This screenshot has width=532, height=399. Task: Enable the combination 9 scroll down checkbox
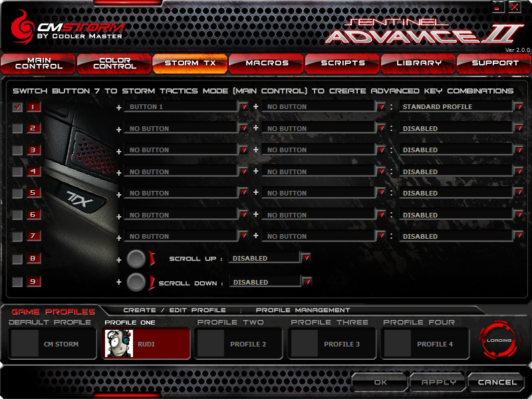click(17, 282)
